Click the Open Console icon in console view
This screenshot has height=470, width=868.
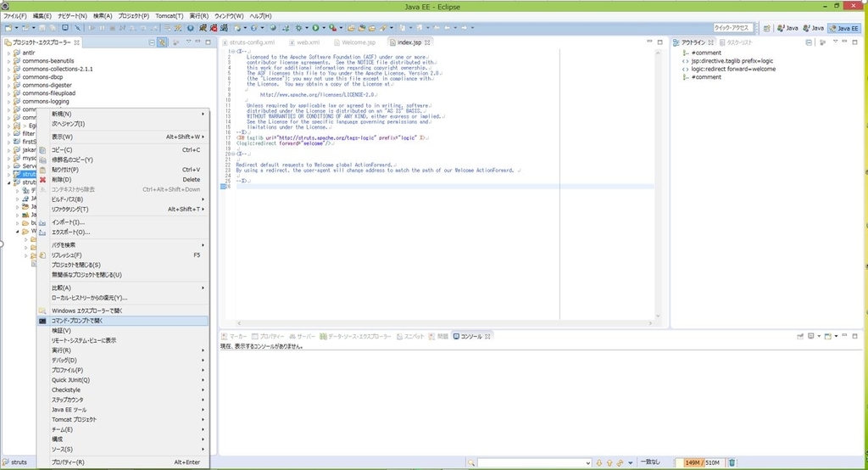tap(827, 336)
